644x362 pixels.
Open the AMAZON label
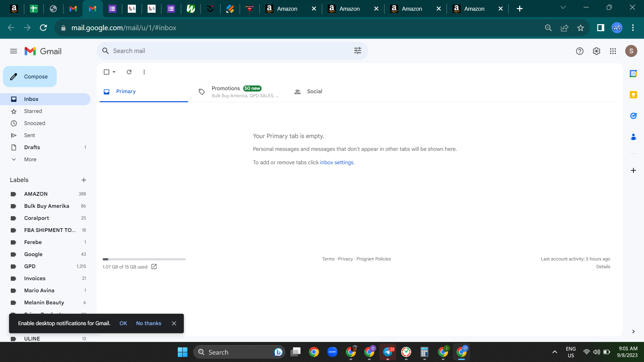(45, 194)
